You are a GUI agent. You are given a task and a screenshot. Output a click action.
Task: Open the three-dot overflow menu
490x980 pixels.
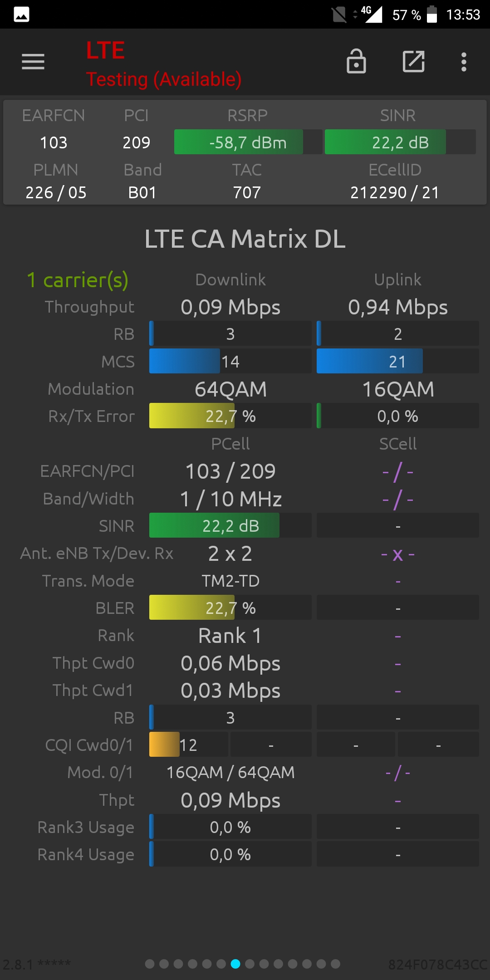(x=464, y=62)
